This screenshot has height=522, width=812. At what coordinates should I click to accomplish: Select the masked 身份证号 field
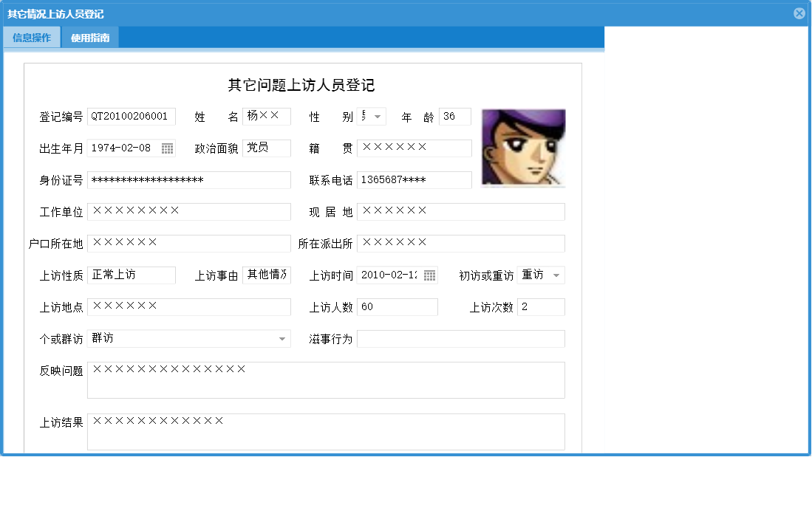click(188, 179)
